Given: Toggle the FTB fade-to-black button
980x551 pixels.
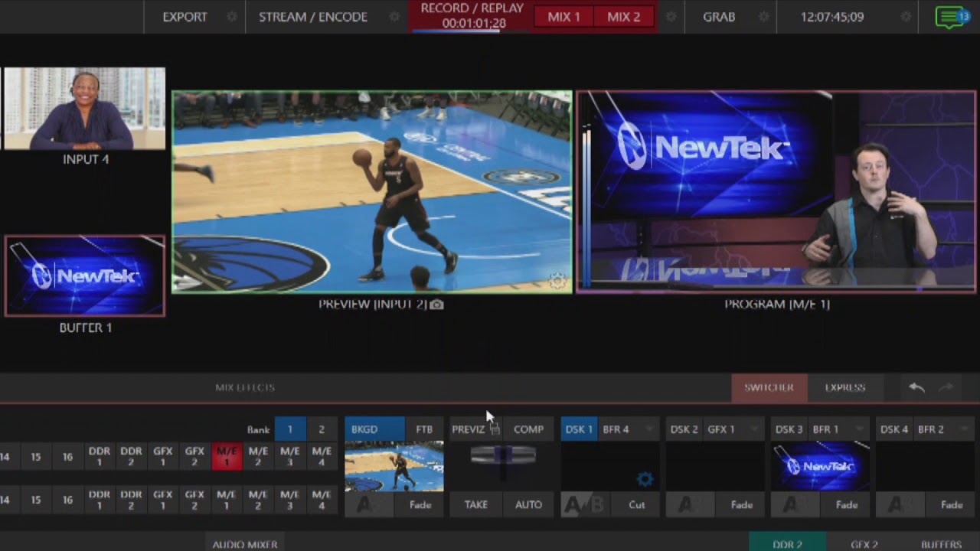Looking at the screenshot, I should pos(424,429).
